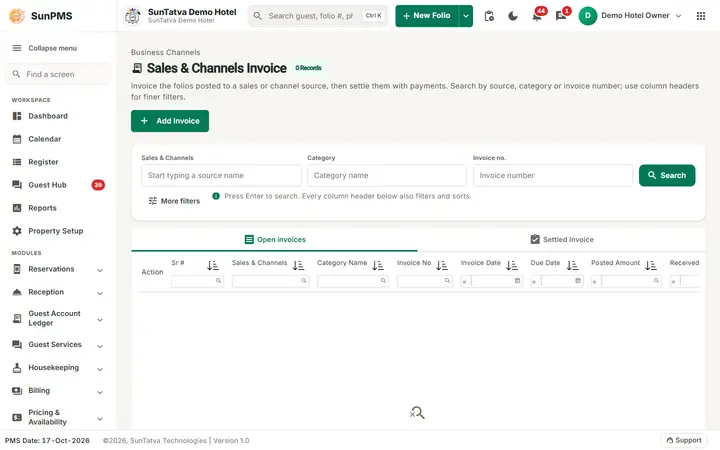
Task: Click the Add Invoice button
Action: pos(170,121)
